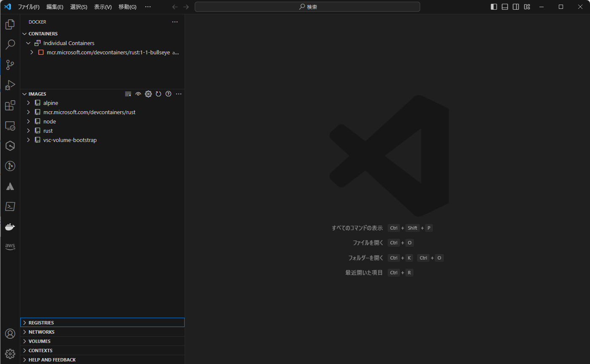
Task: Select the vsc-volume-bootstrap label
Action: point(70,140)
